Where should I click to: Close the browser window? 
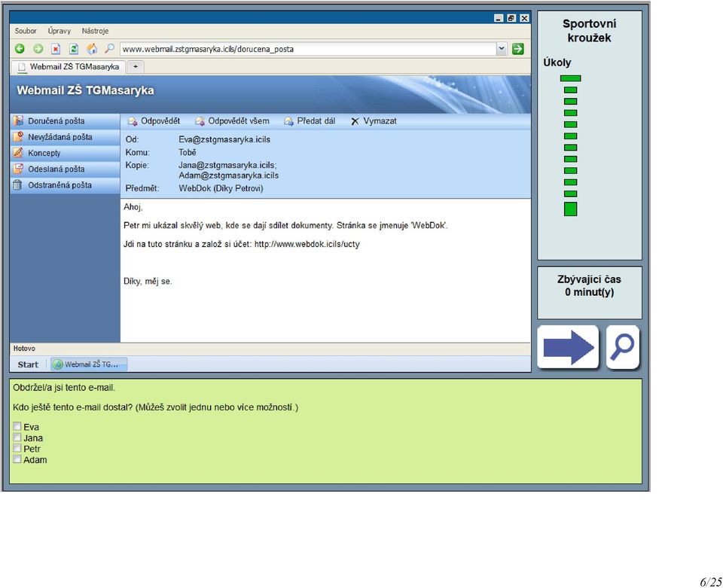pos(524,18)
